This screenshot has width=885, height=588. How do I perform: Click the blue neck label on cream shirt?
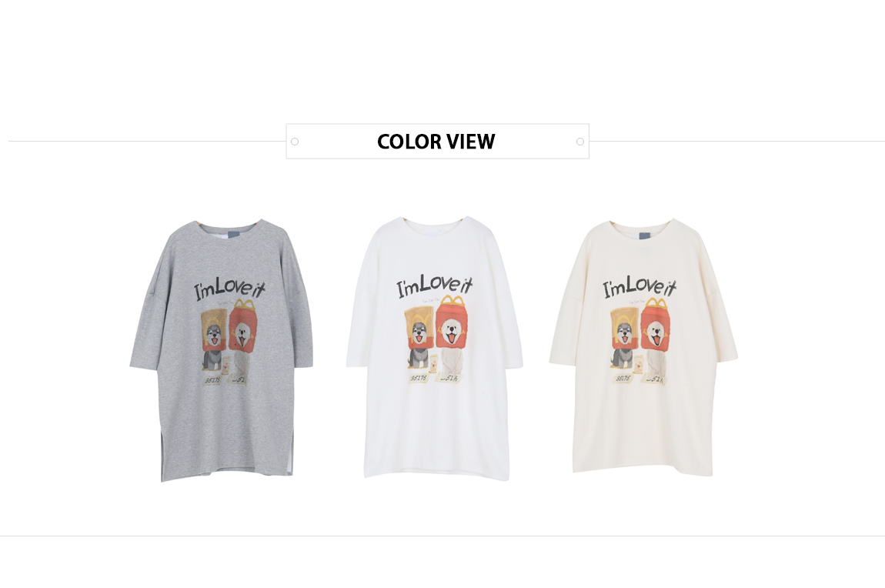[646, 236]
